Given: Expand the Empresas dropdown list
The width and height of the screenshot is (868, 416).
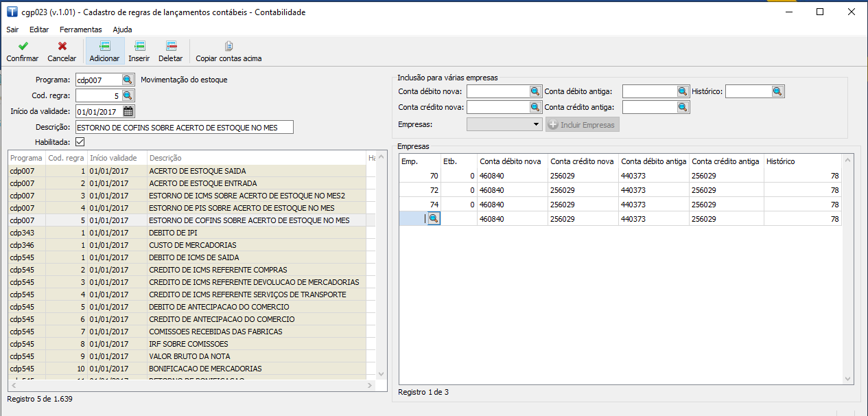Looking at the screenshot, I should [x=536, y=124].
